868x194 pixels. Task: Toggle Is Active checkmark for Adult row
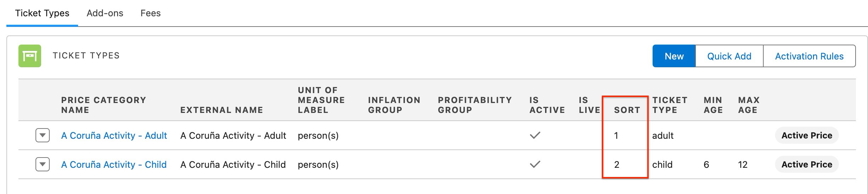click(x=535, y=135)
